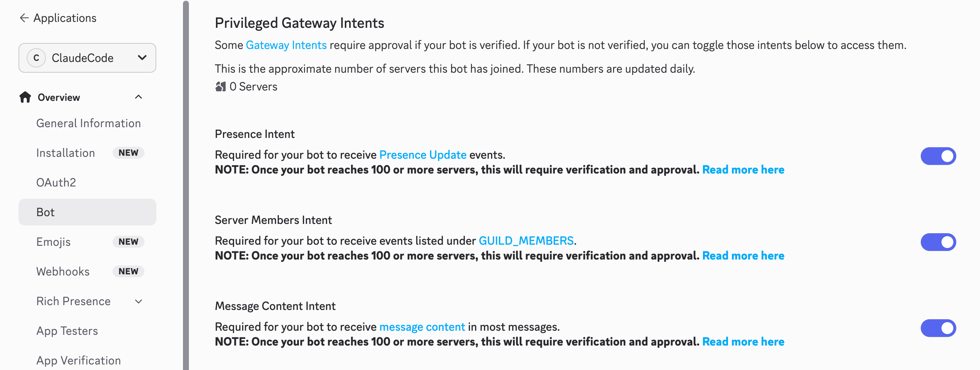This screenshot has height=370, width=980.
Task: Turn off the Server Members Intent
Action: coord(938,242)
